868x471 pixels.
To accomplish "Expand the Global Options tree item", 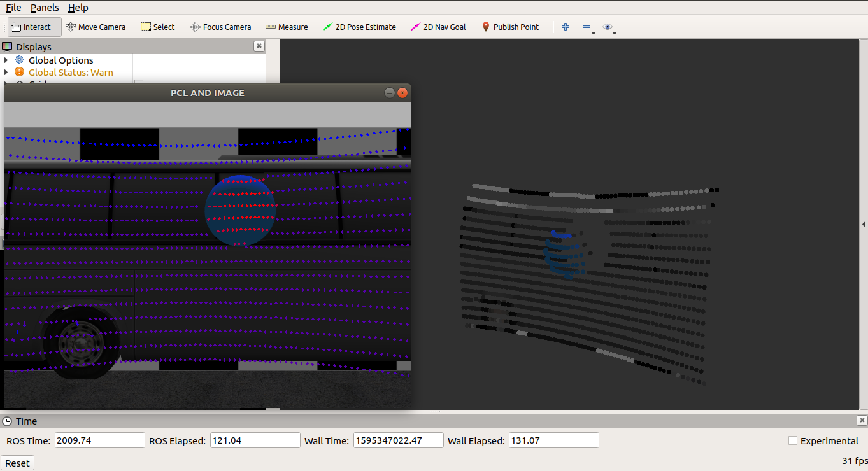I will tap(6, 60).
